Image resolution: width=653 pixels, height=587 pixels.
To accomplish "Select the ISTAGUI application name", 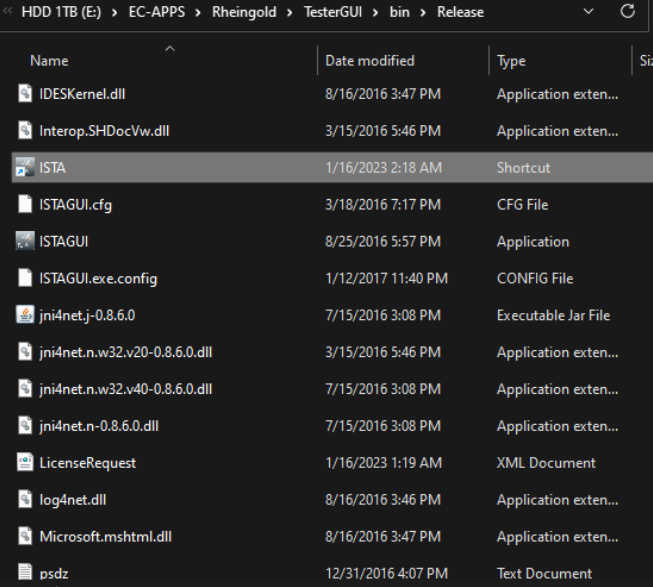I will click(64, 241).
